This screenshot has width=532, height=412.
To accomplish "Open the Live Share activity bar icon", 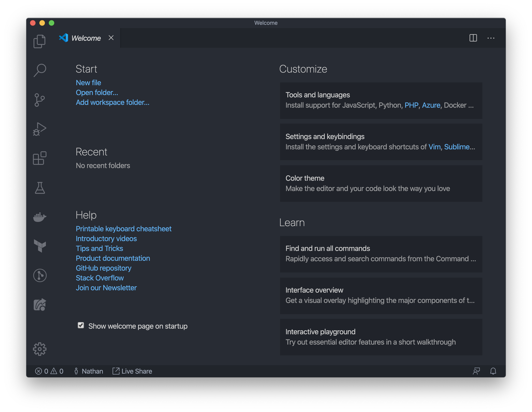I will pos(40,305).
